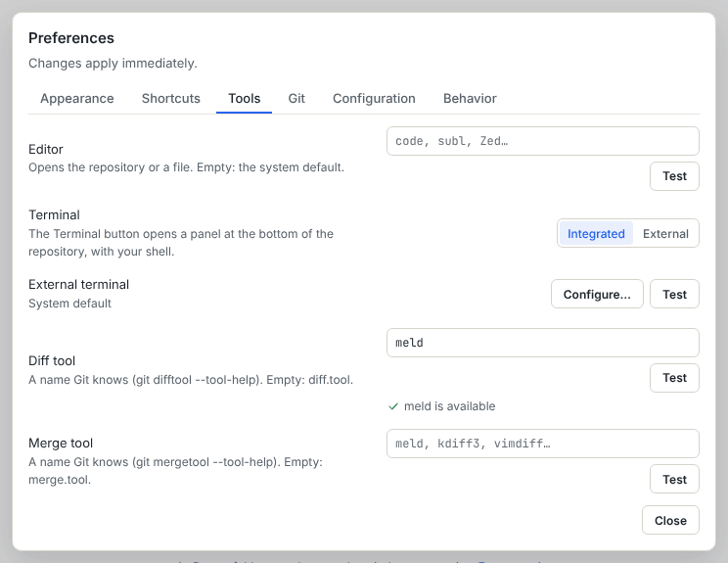Click the Terminal button panel description
Viewport: 728px width, 563px height.
click(181, 243)
